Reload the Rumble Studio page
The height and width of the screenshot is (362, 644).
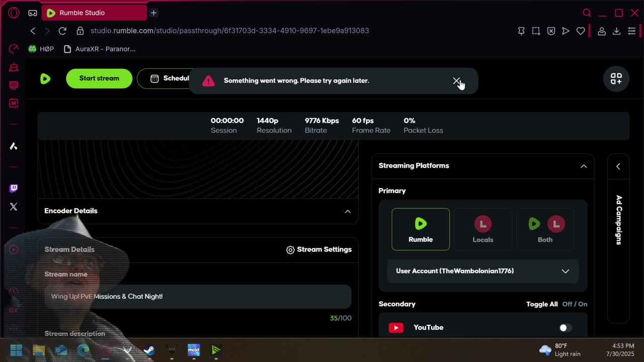tap(62, 31)
